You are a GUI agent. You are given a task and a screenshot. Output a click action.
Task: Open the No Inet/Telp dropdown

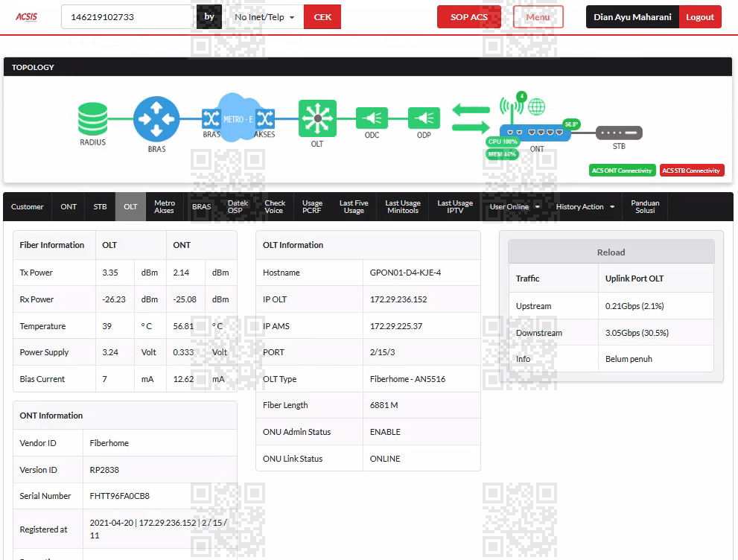[264, 17]
